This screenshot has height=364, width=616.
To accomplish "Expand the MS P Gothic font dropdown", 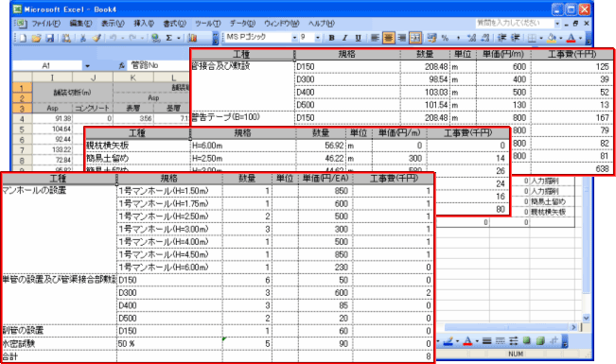I will point(294,38).
